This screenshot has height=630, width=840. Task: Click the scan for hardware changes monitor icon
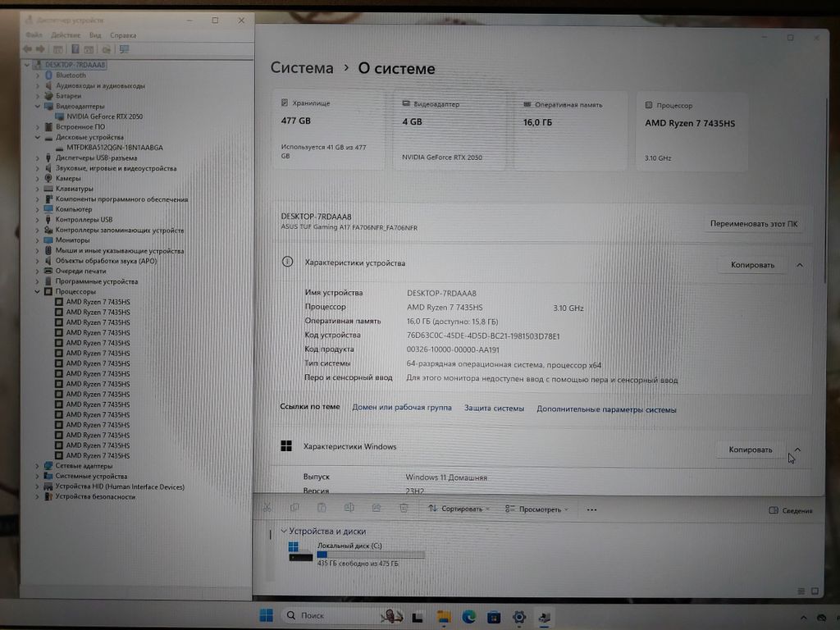coord(124,49)
